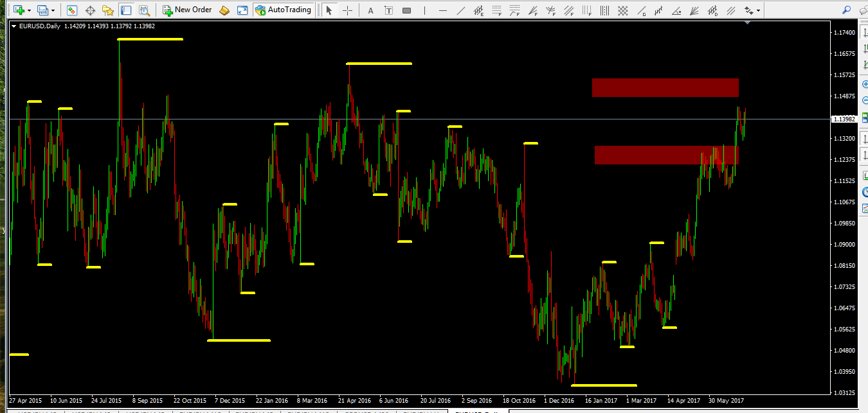The image size is (868, 413).
Task: Click the Arrows objects icon
Action: 748,10
